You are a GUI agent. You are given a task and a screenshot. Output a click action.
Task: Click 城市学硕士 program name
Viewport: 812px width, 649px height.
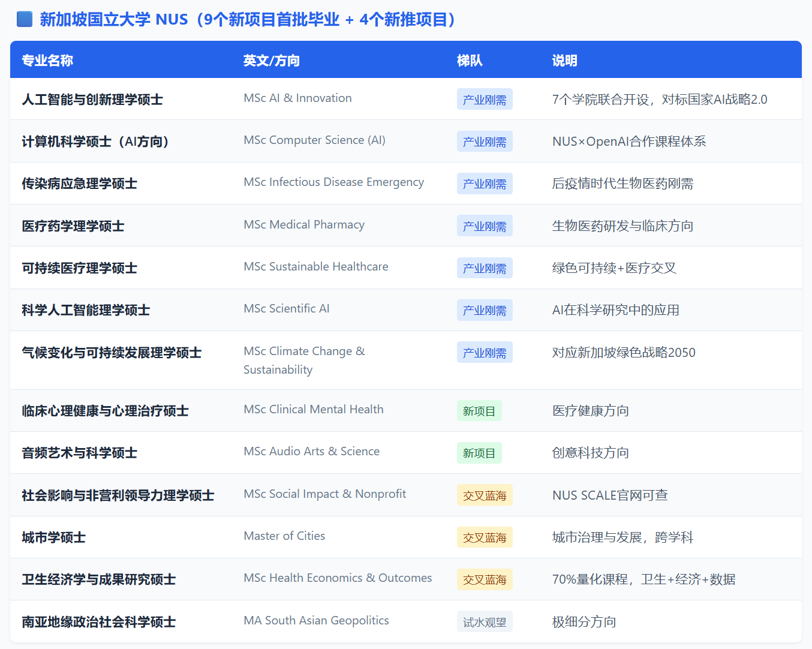pyautogui.click(x=53, y=537)
